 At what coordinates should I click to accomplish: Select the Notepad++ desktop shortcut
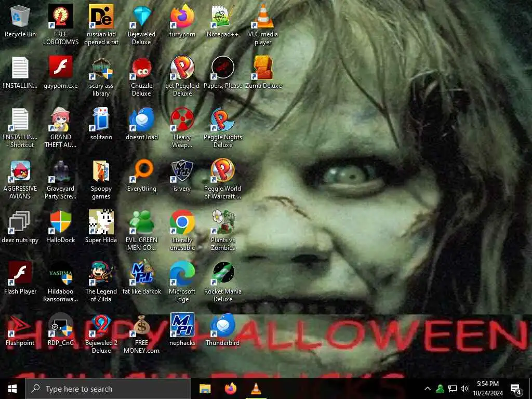coord(222,16)
